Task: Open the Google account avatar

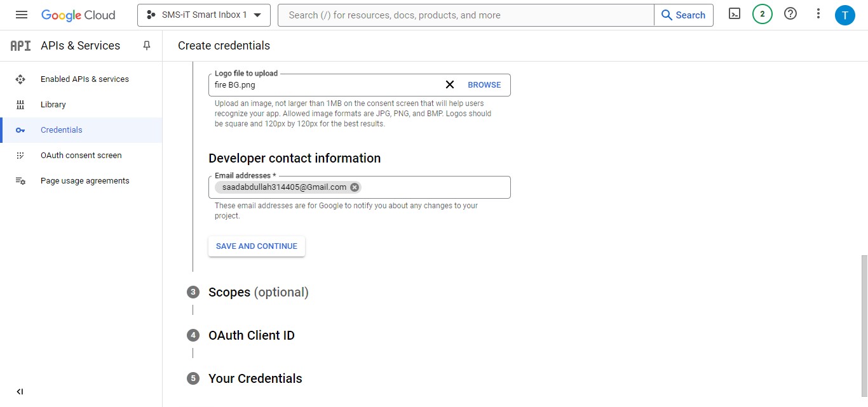Action: pos(845,14)
